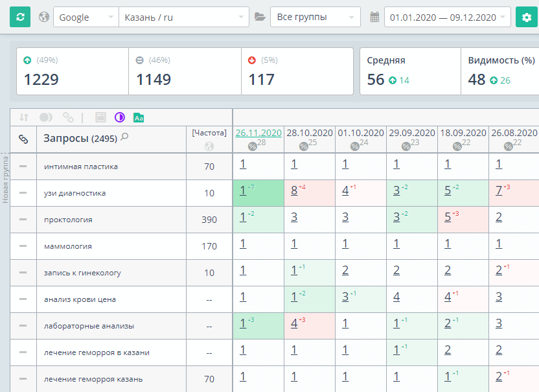Click the link chain toolbar icon
Viewport: 539px width, 392px height.
tap(68, 118)
